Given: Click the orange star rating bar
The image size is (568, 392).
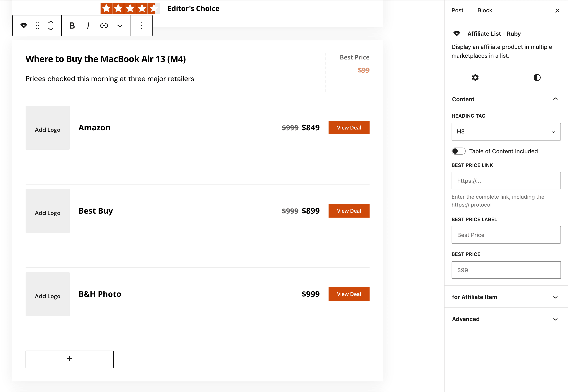Looking at the screenshot, I should pos(130,8).
